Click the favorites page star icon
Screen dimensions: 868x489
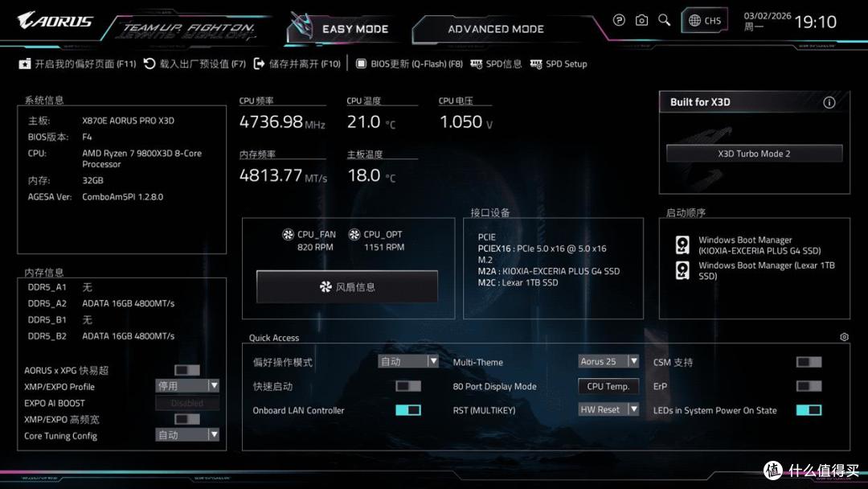click(x=24, y=64)
